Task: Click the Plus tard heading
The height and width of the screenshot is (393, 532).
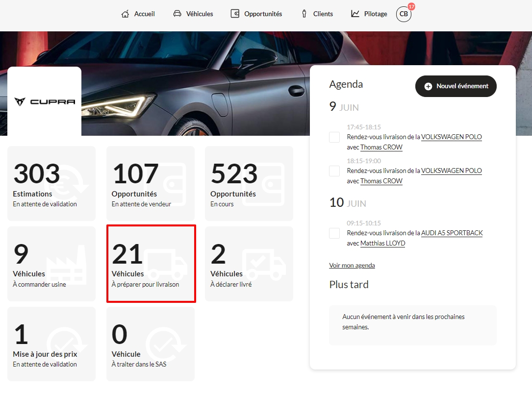Action: click(349, 285)
